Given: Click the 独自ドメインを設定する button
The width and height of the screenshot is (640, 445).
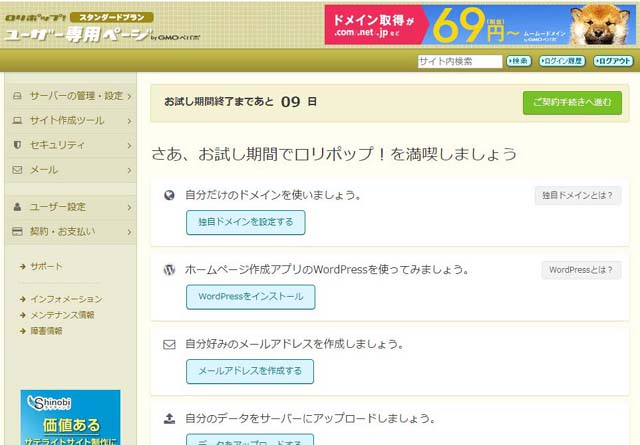Looking at the screenshot, I should tap(246, 222).
